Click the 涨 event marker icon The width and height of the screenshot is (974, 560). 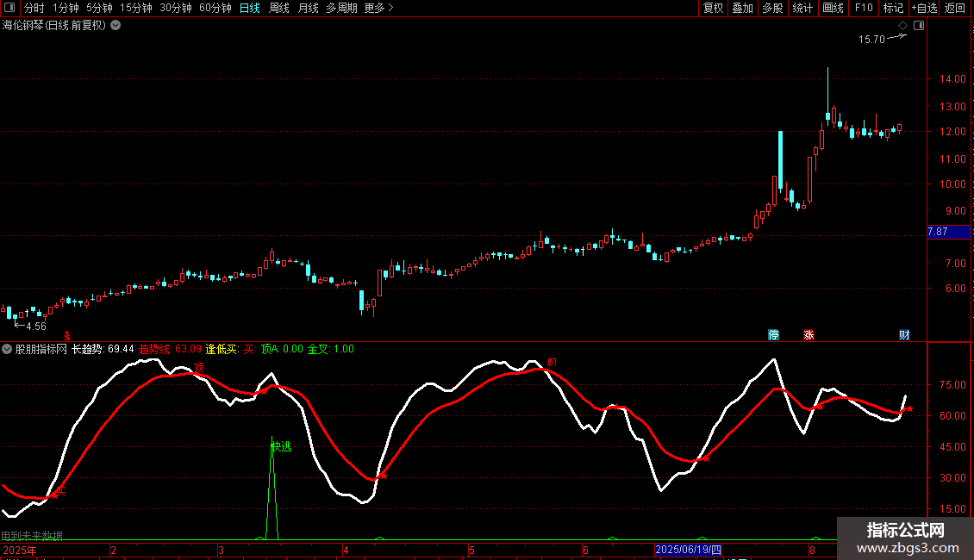(x=809, y=334)
